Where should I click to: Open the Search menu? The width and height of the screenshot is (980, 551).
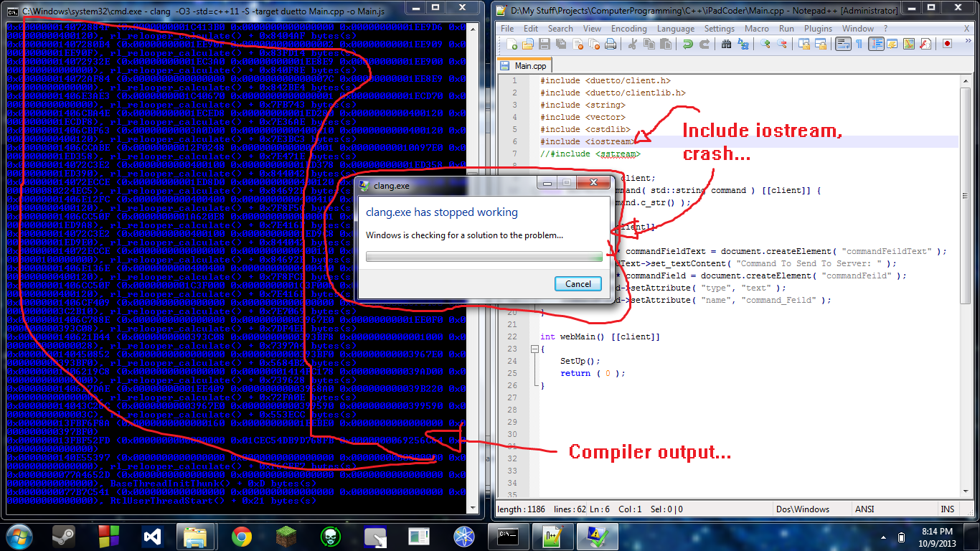560,29
